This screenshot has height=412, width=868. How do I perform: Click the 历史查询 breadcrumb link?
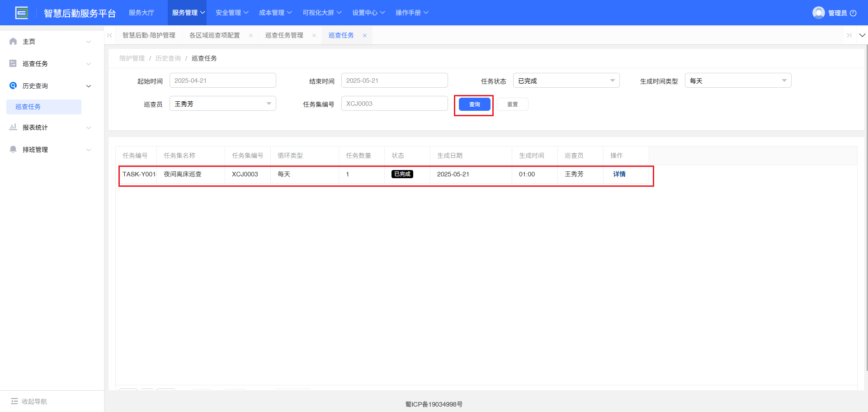[x=168, y=58]
